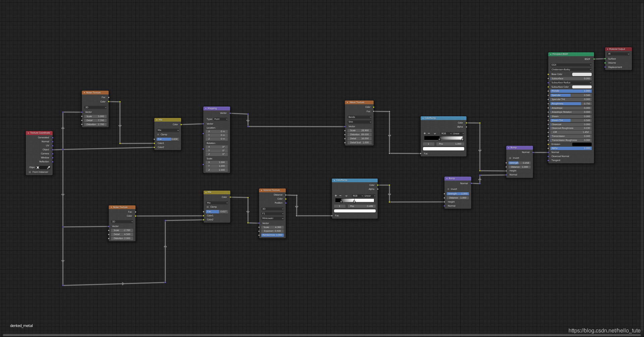Click the Wave Texture Scale 28.900 field
This screenshot has width=644, height=337.
coord(359,131)
